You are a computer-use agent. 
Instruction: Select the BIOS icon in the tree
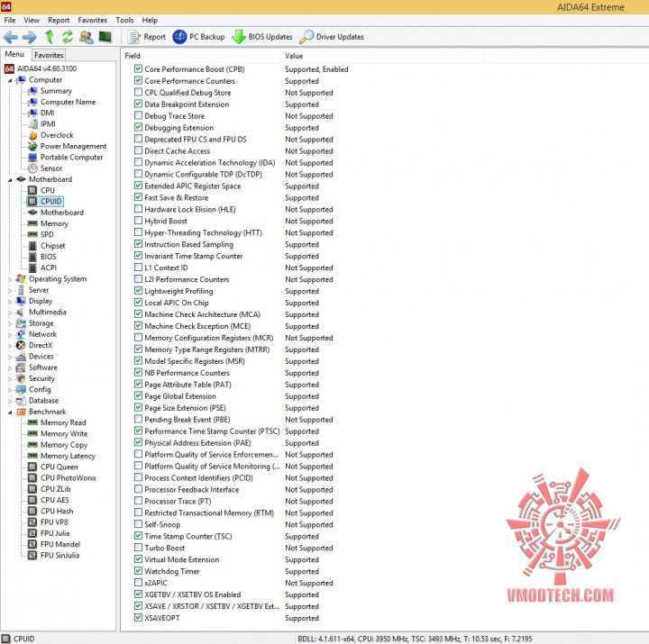[32, 257]
